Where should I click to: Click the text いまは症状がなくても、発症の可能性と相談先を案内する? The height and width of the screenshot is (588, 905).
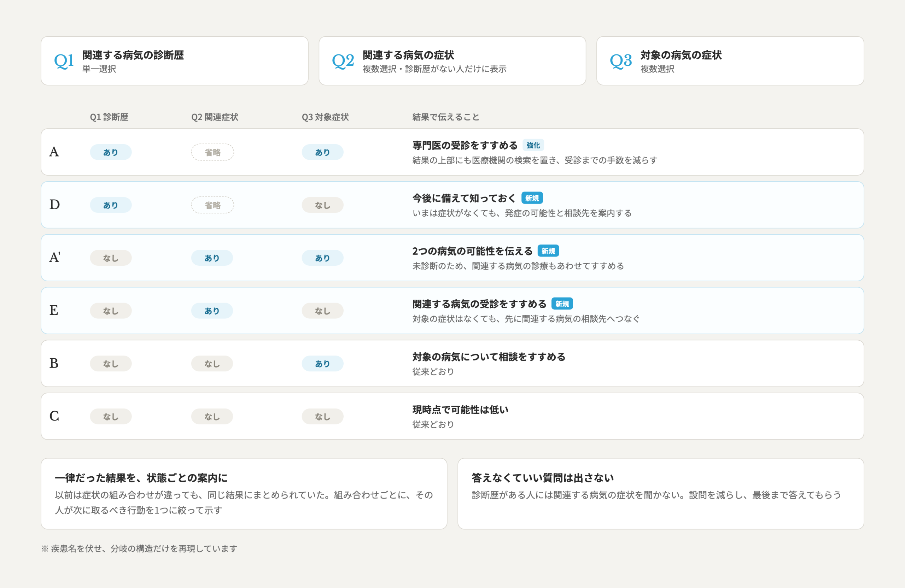click(x=522, y=213)
